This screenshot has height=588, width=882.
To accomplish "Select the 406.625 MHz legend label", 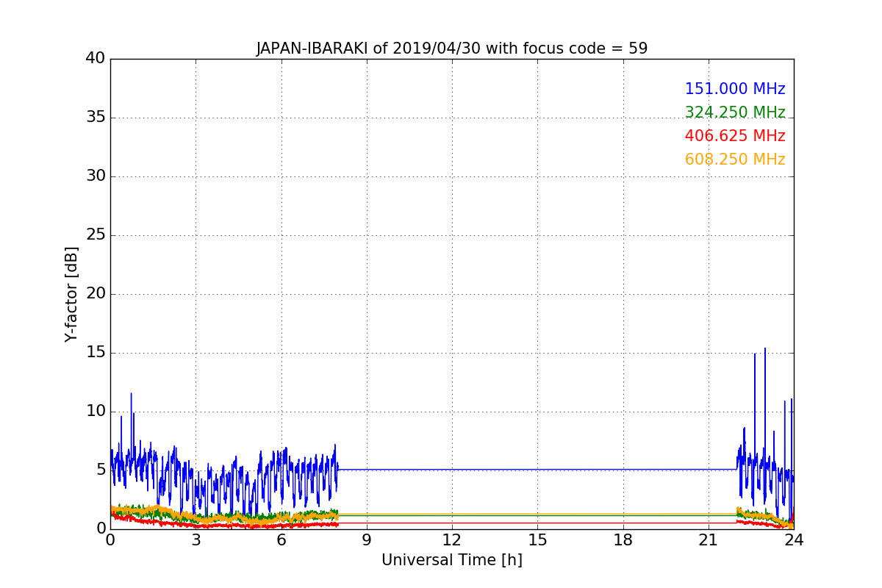I will (735, 136).
